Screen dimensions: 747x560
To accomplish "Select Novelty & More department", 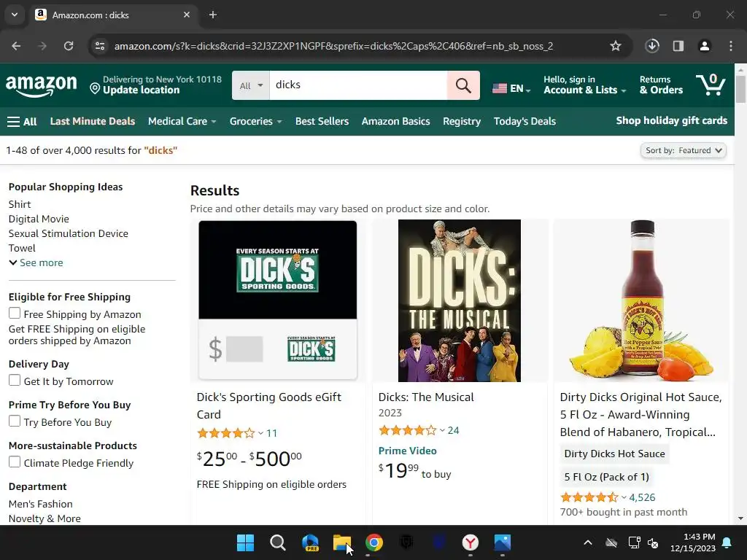I will point(44,518).
